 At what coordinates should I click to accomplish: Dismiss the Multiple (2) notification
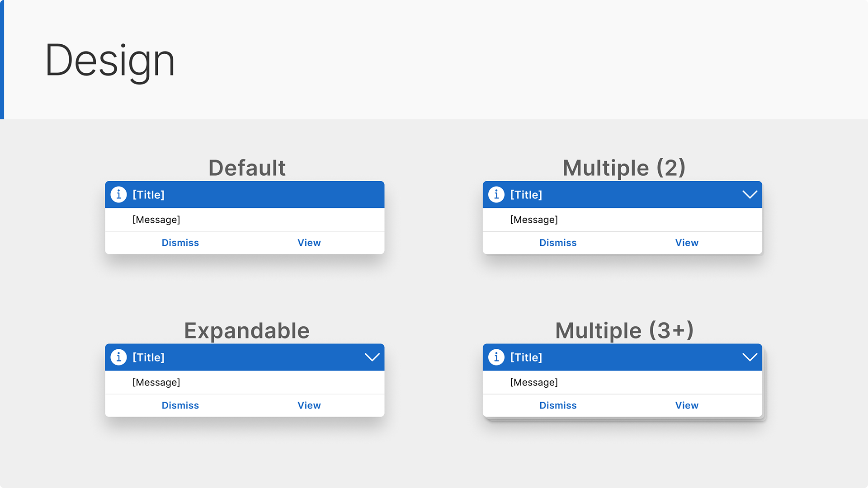pos(558,243)
